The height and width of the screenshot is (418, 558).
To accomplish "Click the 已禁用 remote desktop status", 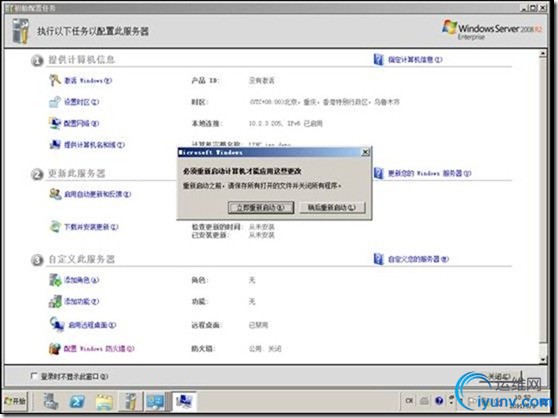I will click(x=258, y=325).
